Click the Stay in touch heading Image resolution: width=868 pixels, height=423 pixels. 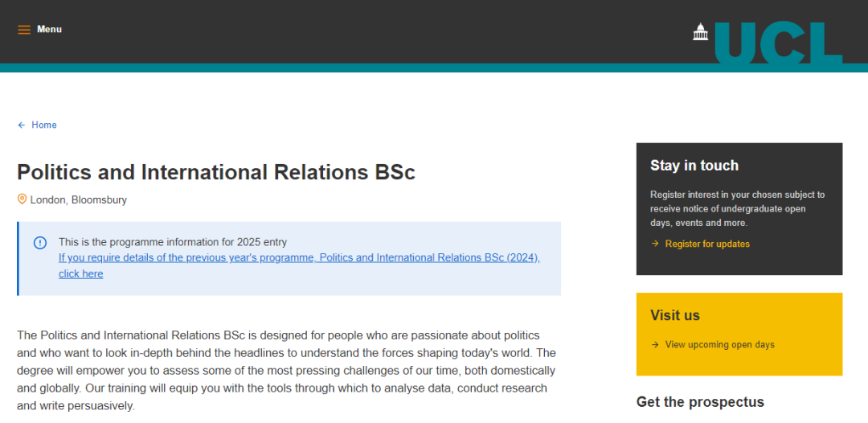tap(694, 166)
